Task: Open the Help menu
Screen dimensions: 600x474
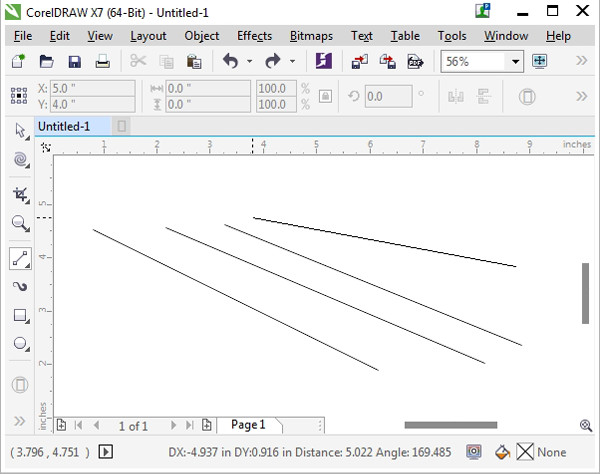Action: click(558, 36)
